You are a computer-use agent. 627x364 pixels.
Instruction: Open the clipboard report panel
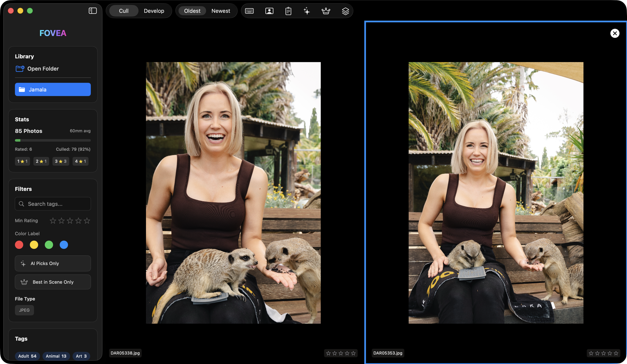tap(288, 11)
